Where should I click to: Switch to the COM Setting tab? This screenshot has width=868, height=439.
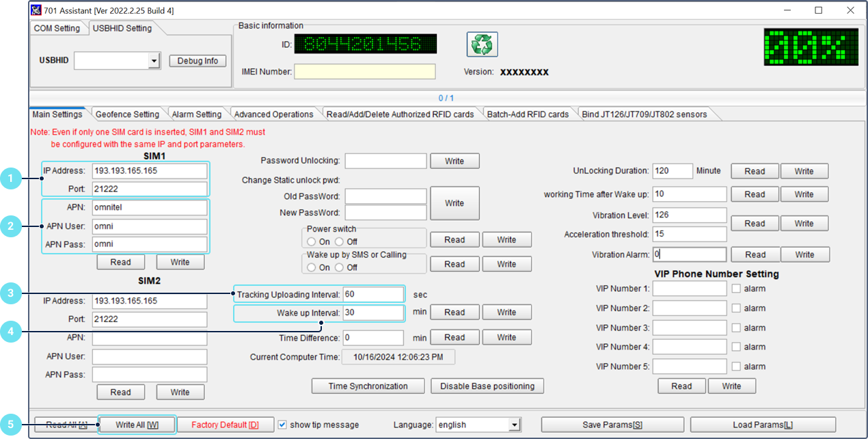[57, 28]
